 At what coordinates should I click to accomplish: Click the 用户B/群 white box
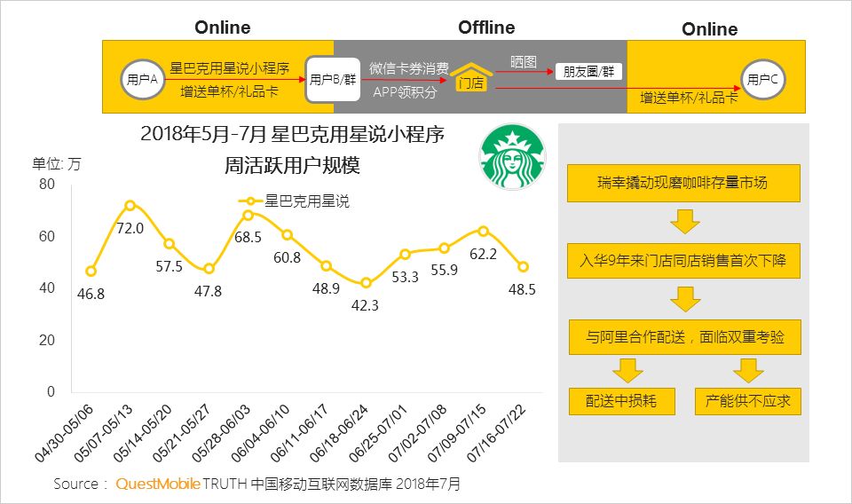[333, 80]
